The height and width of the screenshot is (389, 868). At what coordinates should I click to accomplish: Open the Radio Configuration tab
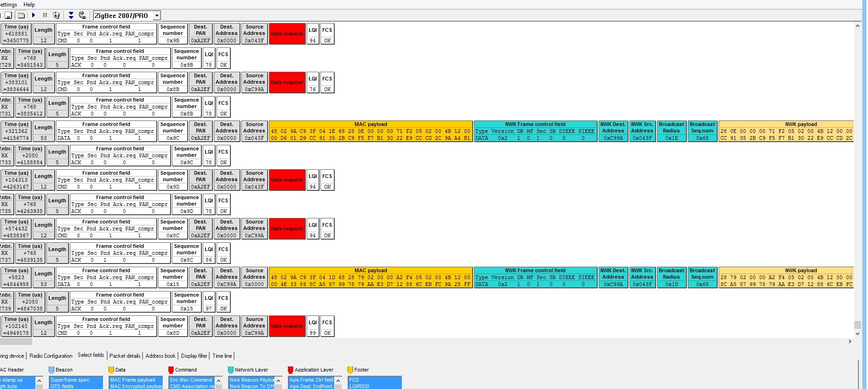click(x=51, y=356)
